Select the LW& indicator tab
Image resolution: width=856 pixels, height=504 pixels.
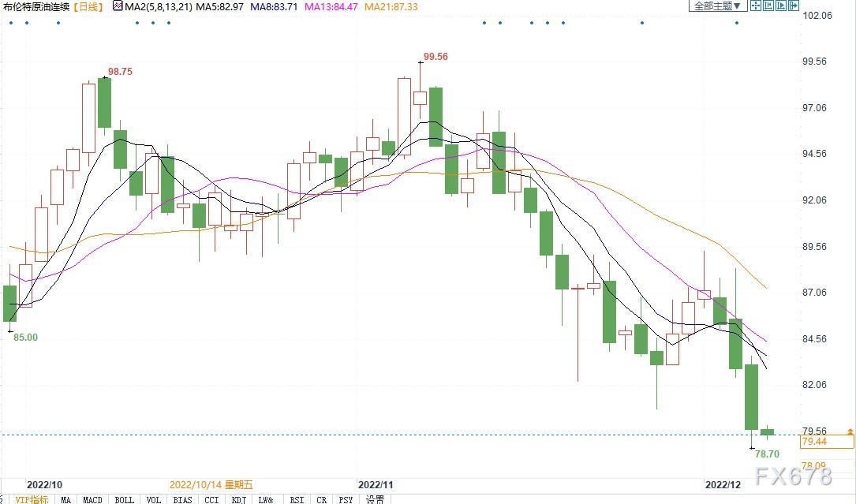tap(266, 499)
